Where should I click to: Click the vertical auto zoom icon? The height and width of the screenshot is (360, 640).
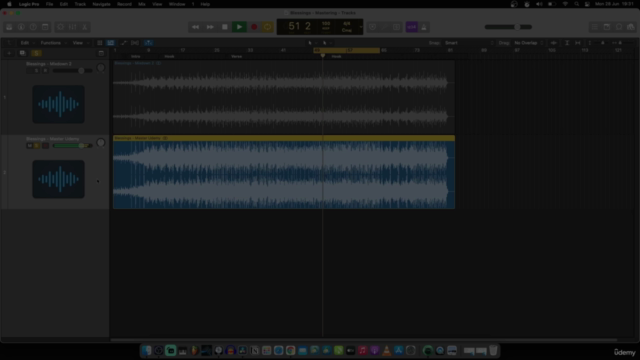pyautogui.click(x=567, y=43)
